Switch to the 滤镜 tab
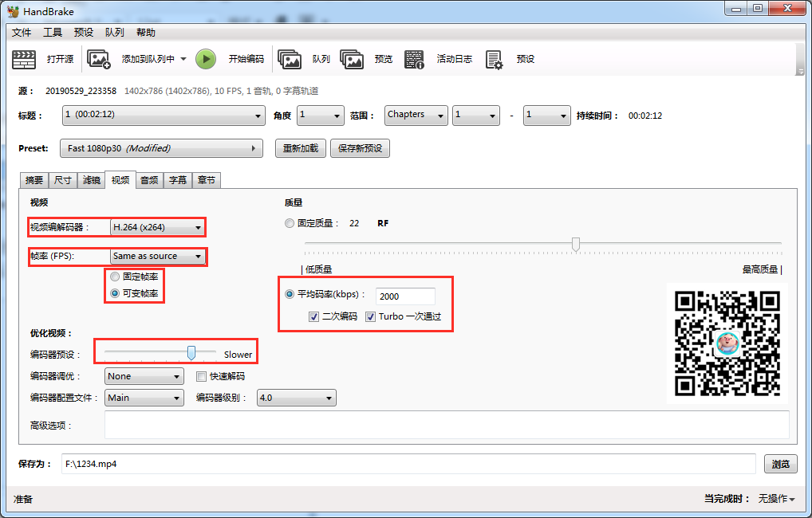Viewport: 812px width, 518px height. click(91, 180)
